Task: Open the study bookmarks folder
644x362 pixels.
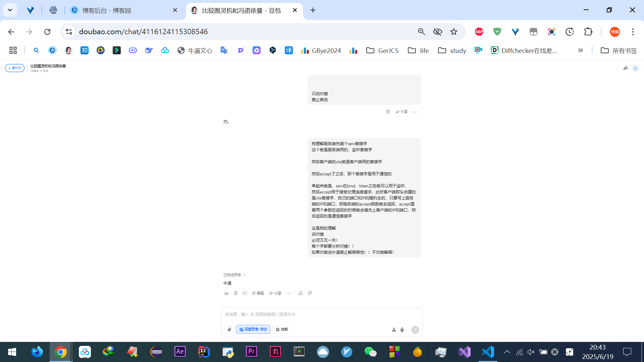Action: (452, 50)
